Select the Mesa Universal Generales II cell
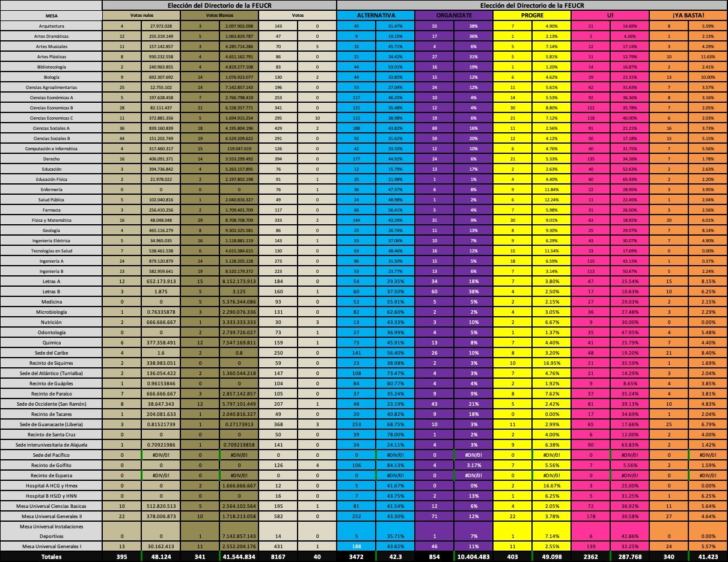 (52, 516)
